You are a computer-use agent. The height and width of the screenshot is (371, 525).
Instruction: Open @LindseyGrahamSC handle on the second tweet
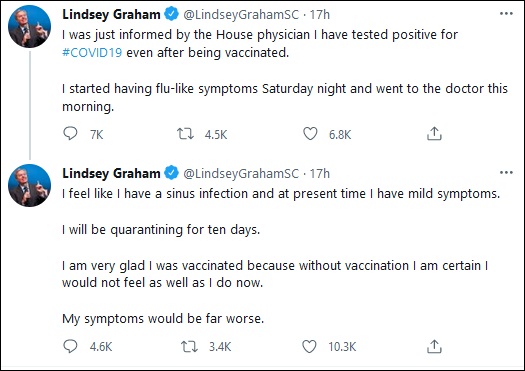coord(241,173)
